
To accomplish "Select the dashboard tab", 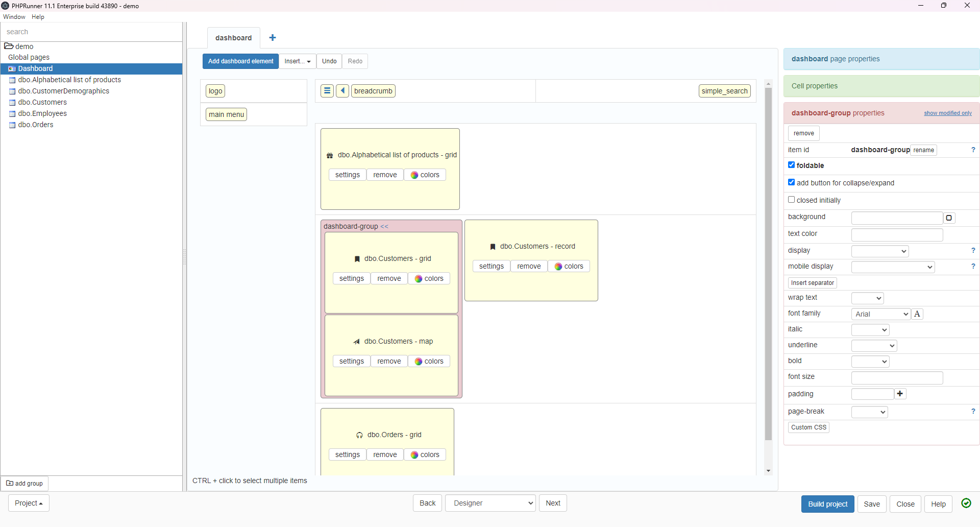I will [x=233, y=38].
